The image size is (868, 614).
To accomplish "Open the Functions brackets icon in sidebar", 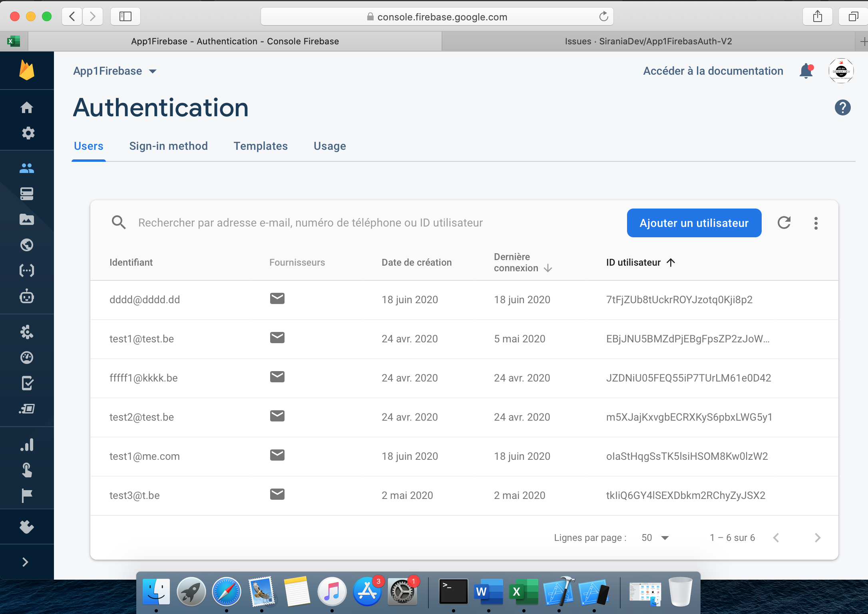I will coord(27,270).
